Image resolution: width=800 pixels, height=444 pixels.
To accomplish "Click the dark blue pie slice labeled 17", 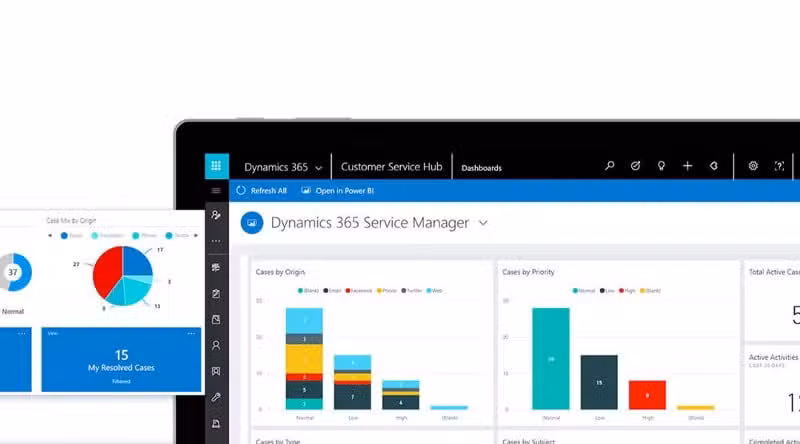I will (x=137, y=260).
